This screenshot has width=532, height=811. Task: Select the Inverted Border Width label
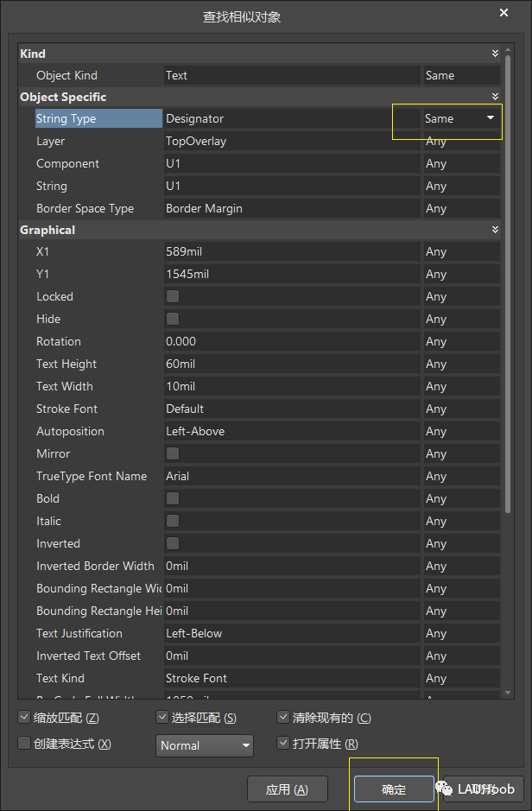(x=95, y=566)
